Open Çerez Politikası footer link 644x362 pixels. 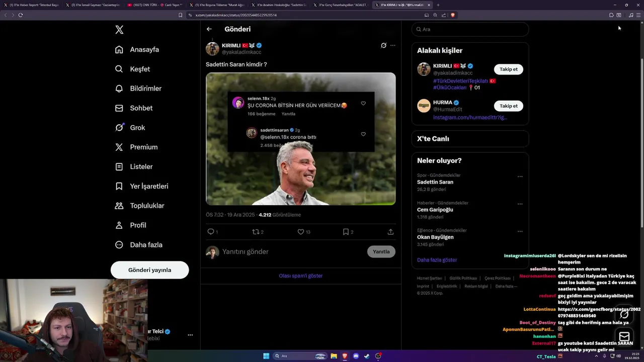pyautogui.click(x=498, y=278)
